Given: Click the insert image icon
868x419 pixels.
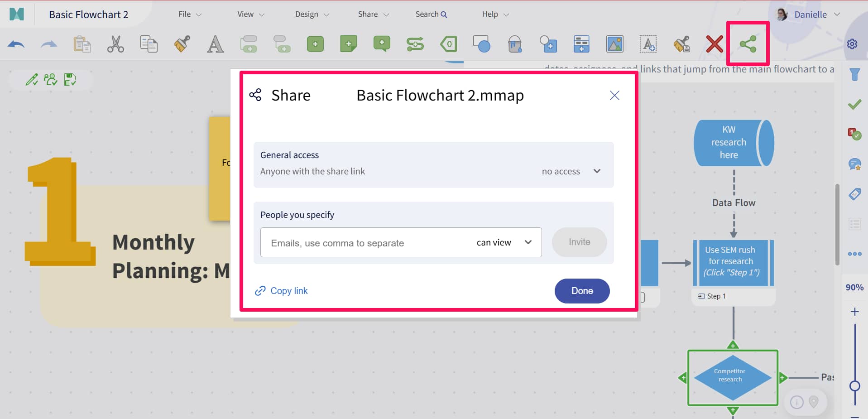Looking at the screenshot, I should pyautogui.click(x=614, y=44).
